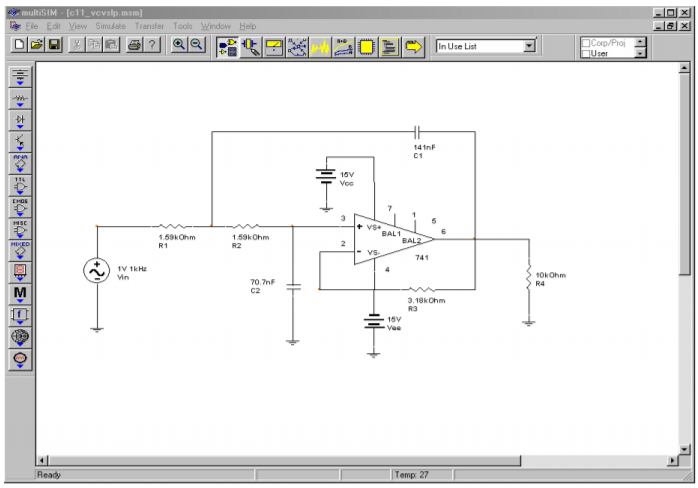Viewport: 698px width, 488px height.
Task: Open the Simulate menu
Action: [x=110, y=25]
